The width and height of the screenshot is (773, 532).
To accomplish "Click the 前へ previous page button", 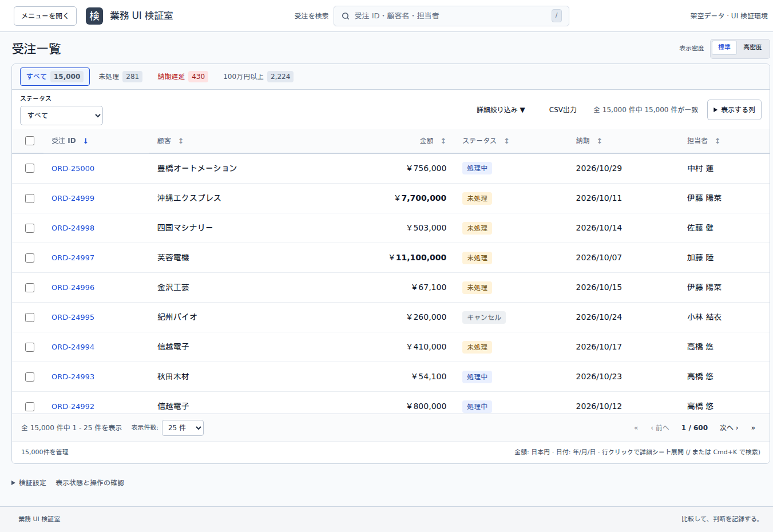I will click(x=660, y=428).
